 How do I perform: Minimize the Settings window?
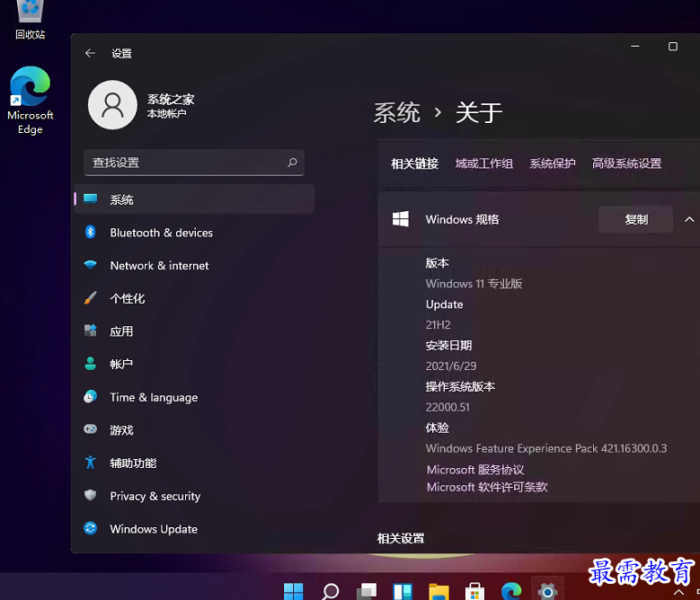634,47
